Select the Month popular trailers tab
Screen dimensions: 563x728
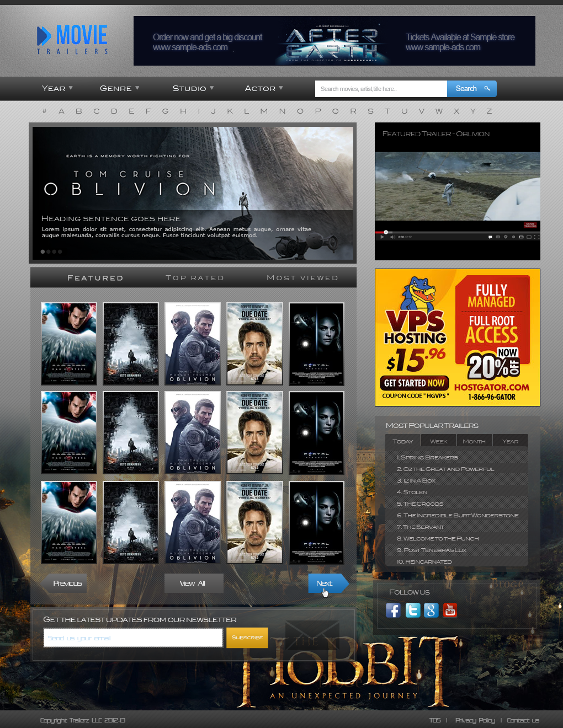pyautogui.click(x=474, y=441)
